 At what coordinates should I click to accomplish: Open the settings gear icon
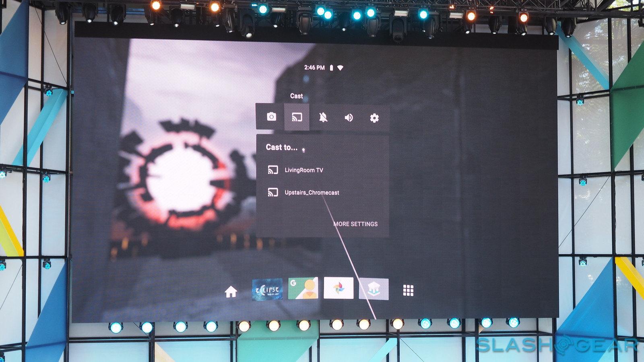374,118
